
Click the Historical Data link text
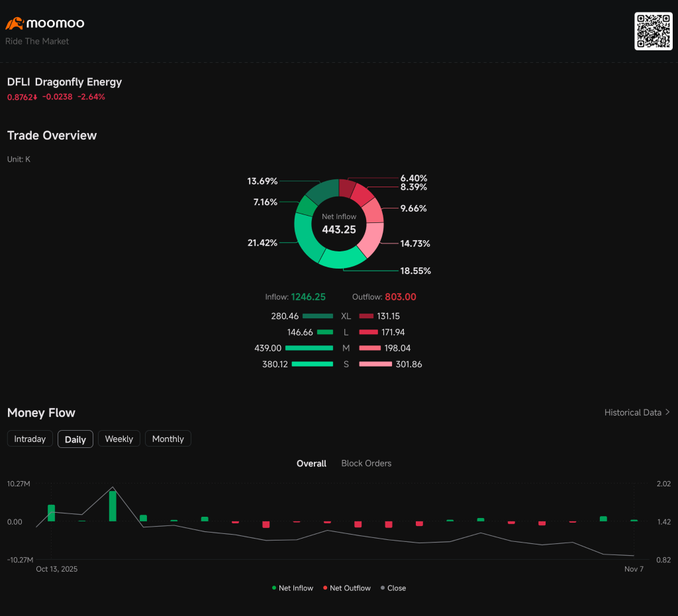[x=632, y=412]
